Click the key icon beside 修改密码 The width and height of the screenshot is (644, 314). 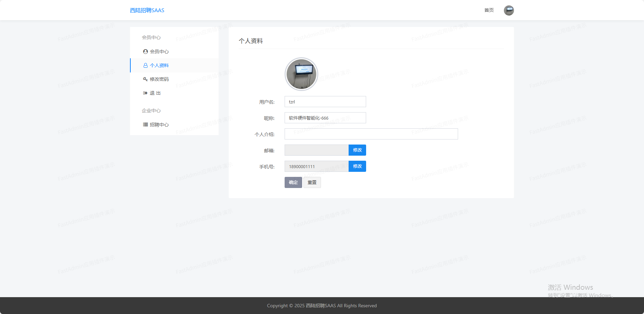(145, 79)
